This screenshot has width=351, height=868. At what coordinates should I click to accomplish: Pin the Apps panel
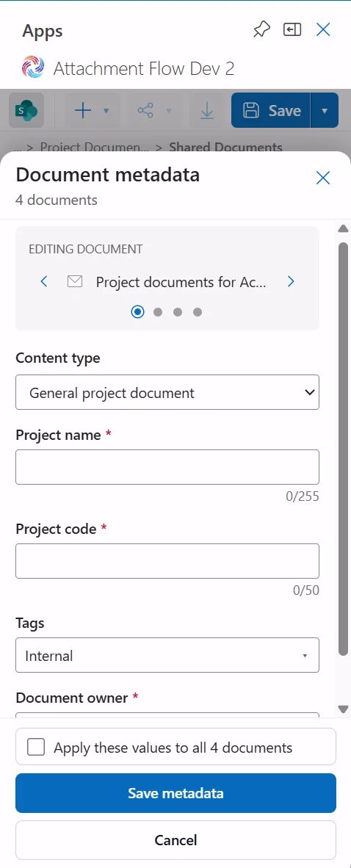click(261, 30)
